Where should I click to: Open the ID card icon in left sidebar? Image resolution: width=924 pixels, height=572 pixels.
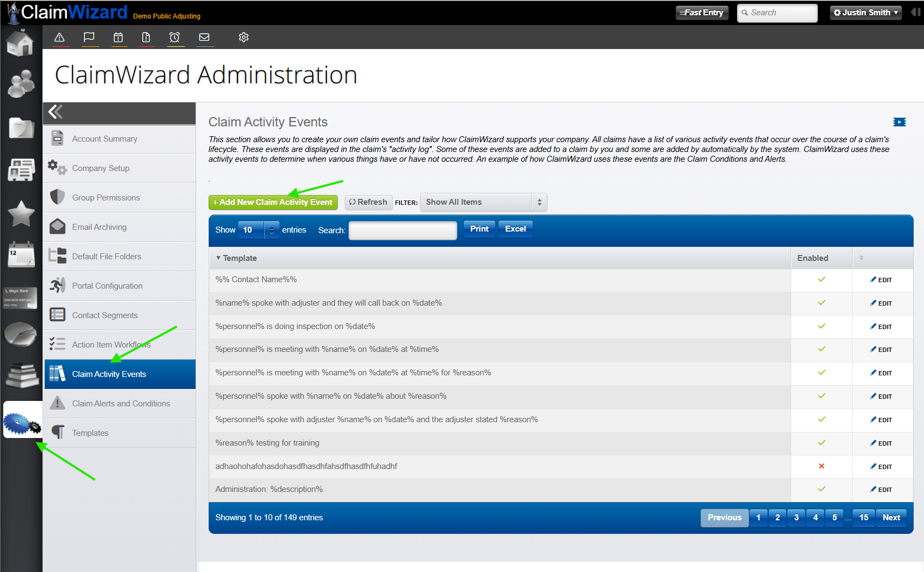[x=21, y=169]
